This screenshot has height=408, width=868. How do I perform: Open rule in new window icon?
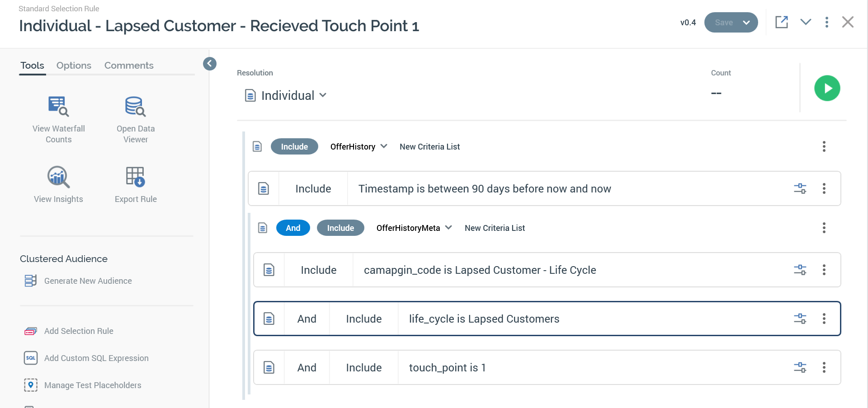[782, 22]
